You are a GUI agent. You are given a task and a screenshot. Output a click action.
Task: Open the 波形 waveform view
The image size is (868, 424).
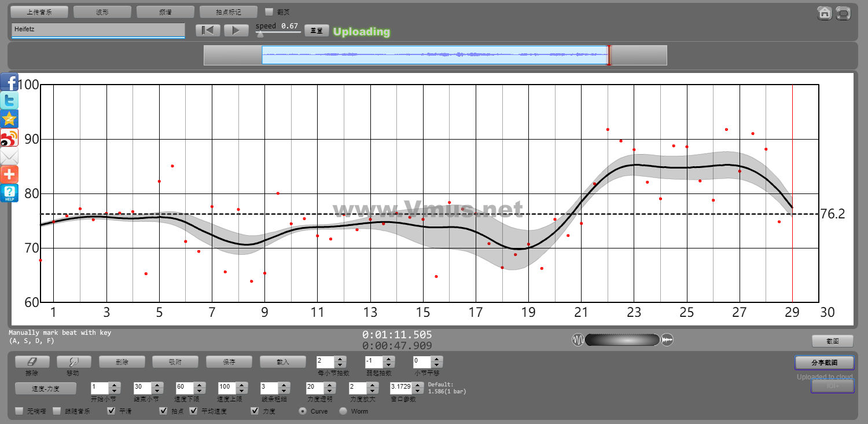tap(102, 12)
